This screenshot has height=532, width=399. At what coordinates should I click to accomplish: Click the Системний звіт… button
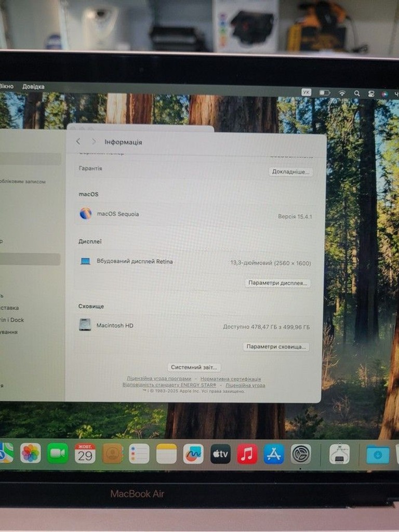tap(194, 367)
